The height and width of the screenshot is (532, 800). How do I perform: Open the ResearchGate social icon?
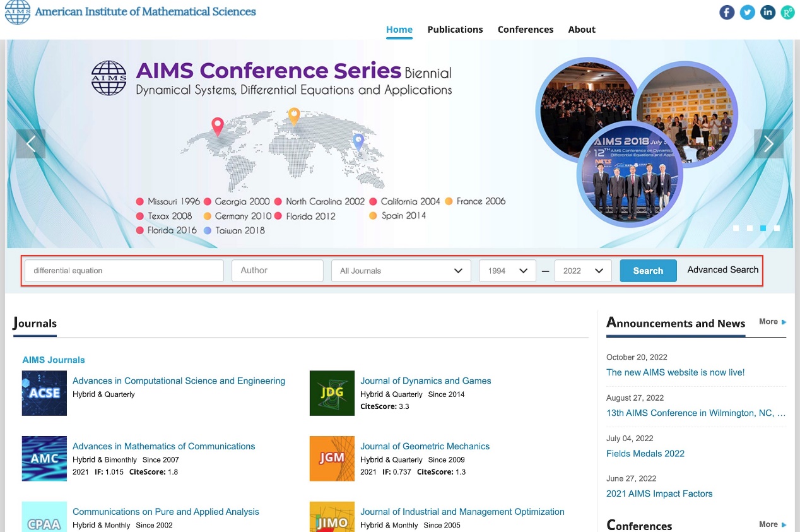(787, 12)
